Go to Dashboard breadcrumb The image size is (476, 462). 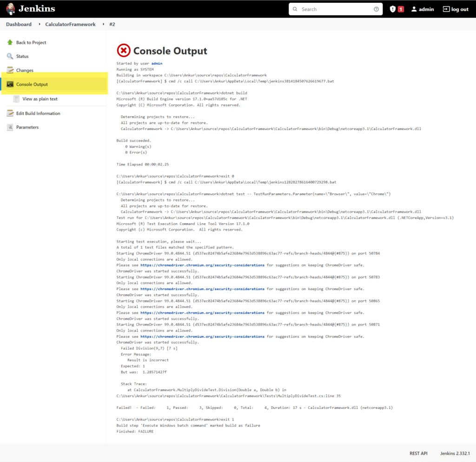[19, 24]
